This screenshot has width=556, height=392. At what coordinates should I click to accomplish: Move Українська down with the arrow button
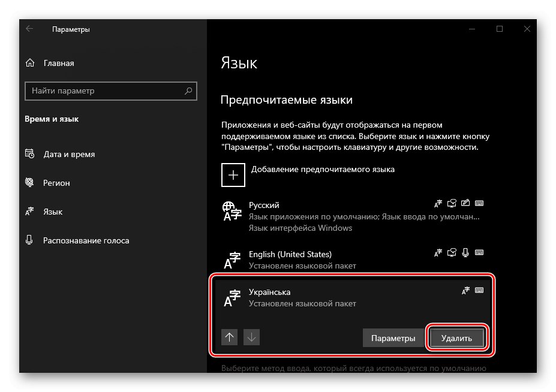coord(251,337)
